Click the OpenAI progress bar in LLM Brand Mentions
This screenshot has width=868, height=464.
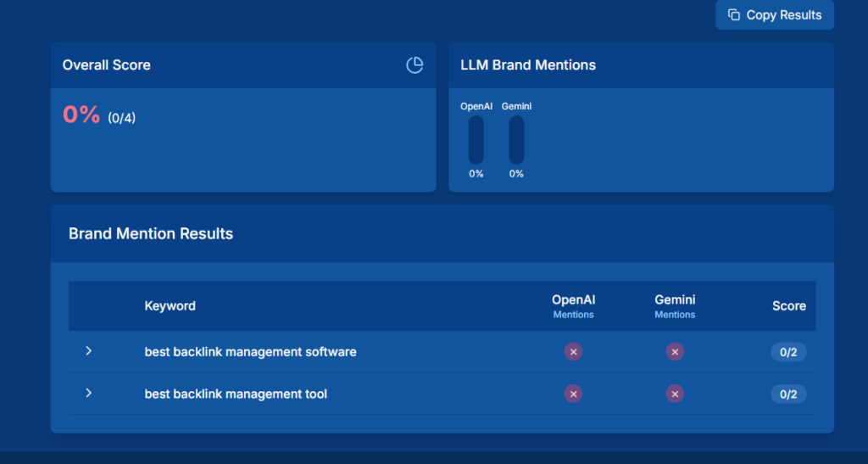pos(476,140)
